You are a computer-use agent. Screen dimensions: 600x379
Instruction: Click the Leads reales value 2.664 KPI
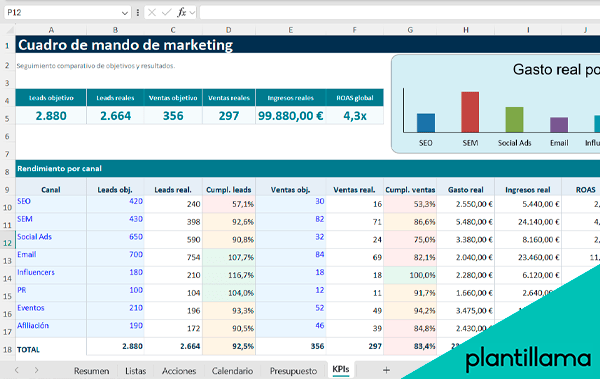(115, 116)
